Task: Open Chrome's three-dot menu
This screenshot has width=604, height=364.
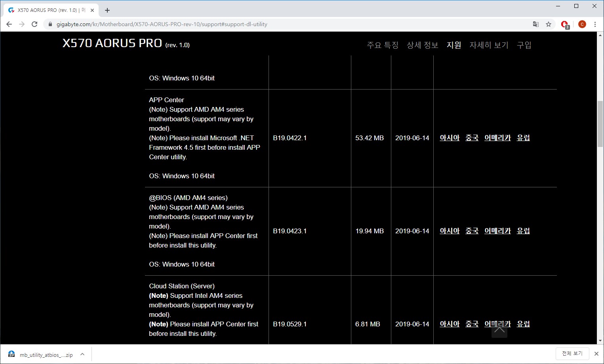Action: pyautogui.click(x=595, y=24)
